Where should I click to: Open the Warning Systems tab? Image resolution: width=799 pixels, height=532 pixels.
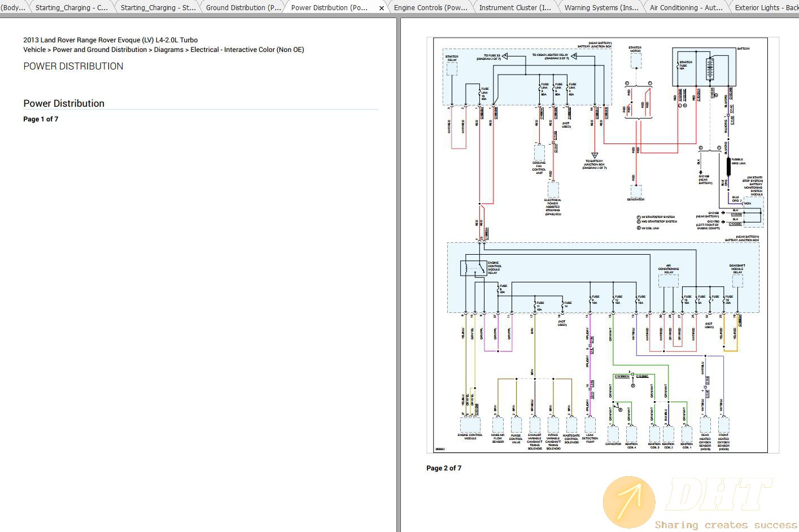tap(601, 8)
